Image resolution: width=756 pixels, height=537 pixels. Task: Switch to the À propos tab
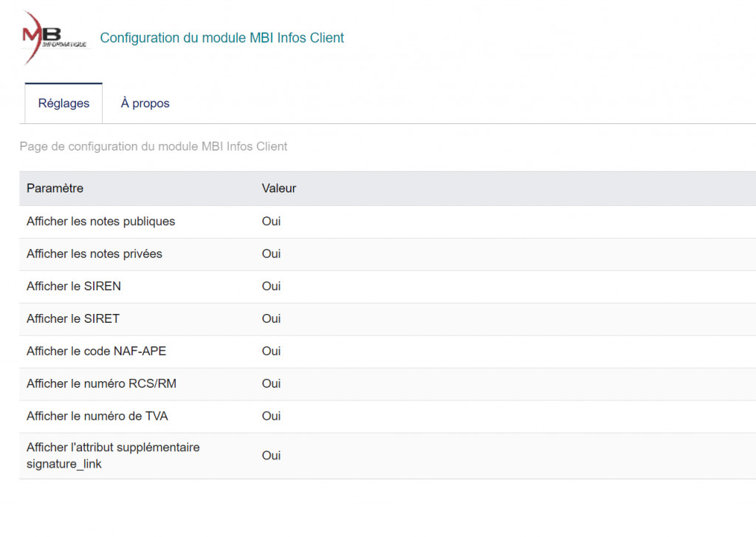pyautogui.click(x=145, y=103)
